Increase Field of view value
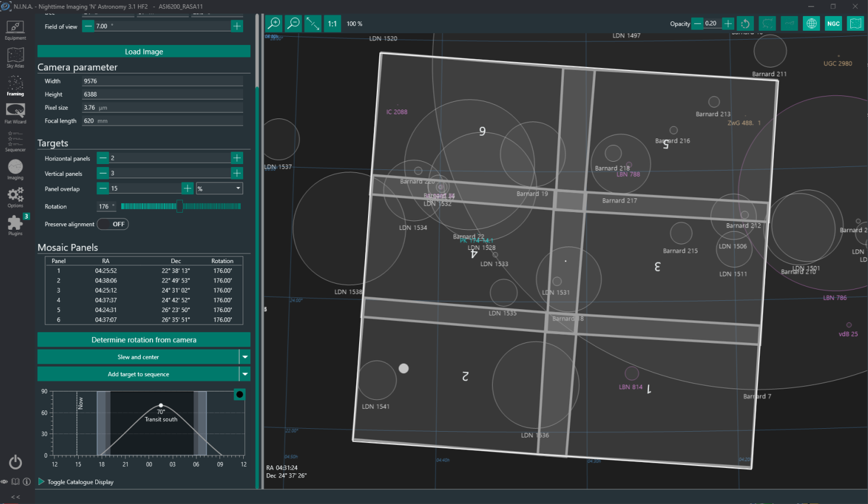 tap(237, 26)
